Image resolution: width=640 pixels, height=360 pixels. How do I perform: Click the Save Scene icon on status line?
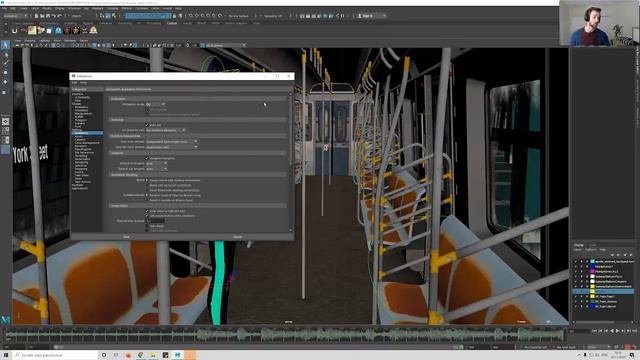click(48, 16)
